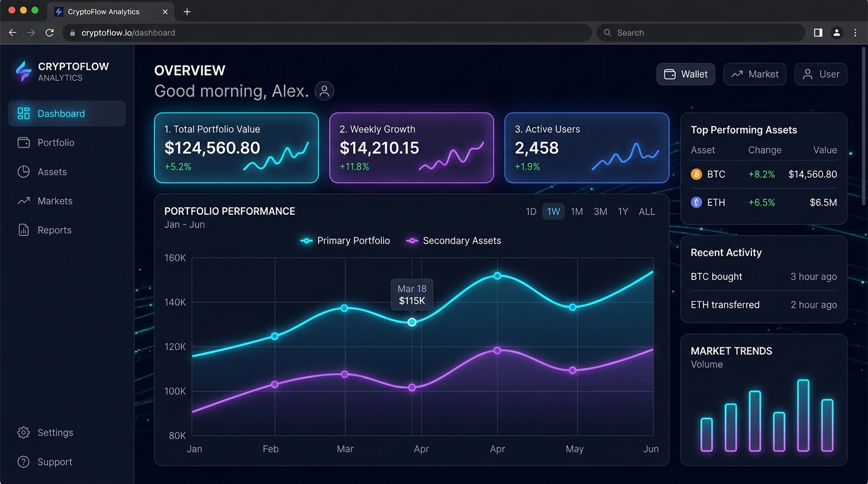Select the 1Y time range
The width and height of the screenshot is (868, 484).
623,212
